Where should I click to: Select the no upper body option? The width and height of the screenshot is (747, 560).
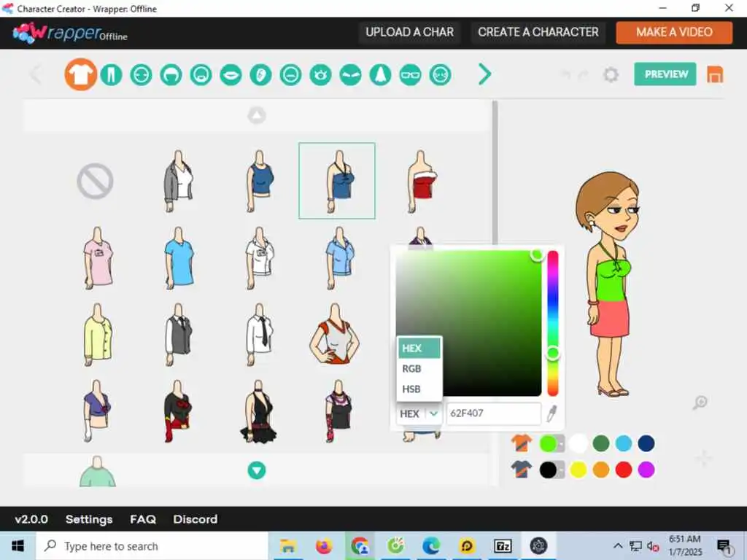click(96, 181)
